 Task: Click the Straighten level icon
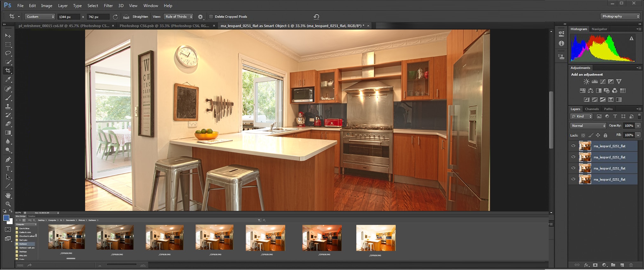(126, 17)
